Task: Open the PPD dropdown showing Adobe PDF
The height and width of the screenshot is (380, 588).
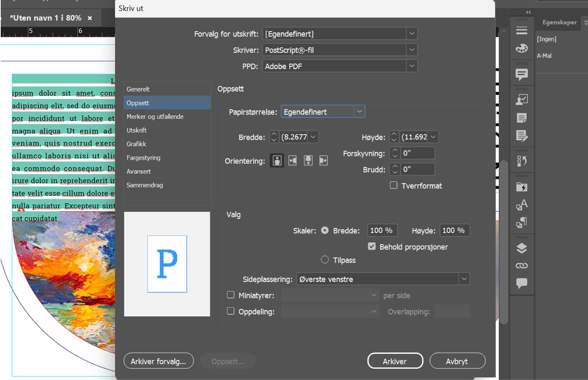Action: [x=340, y=66]
